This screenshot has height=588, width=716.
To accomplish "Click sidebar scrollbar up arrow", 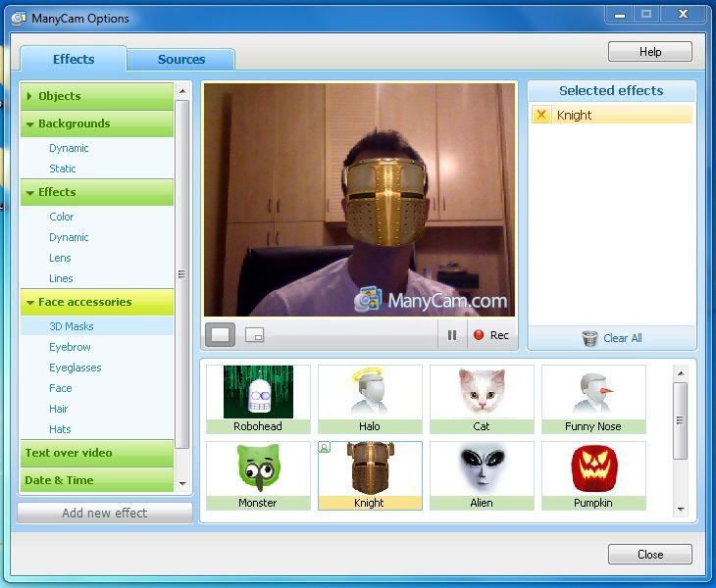I will click(182, 91).
